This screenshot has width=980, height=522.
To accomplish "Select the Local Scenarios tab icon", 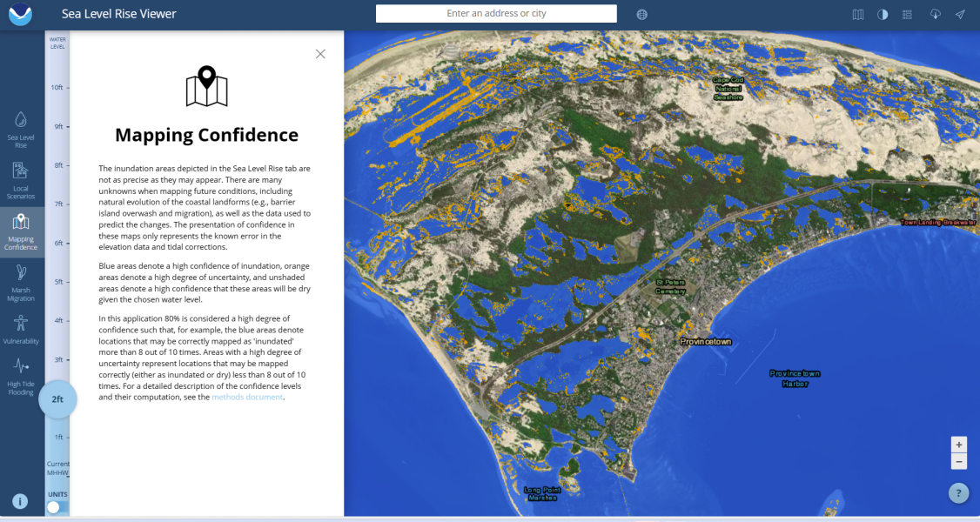I will coord(22,178).
